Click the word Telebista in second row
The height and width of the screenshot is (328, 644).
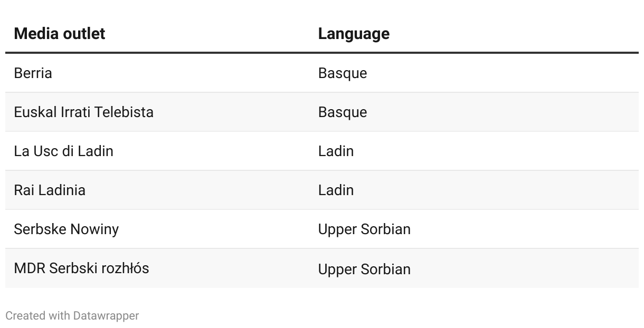[x=127, y=112]
